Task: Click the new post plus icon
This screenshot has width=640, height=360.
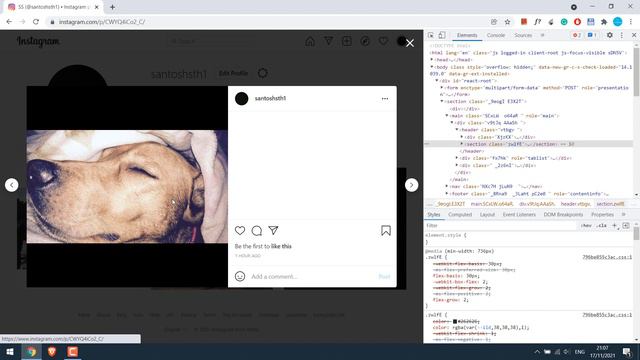Action: pos(347,41)
